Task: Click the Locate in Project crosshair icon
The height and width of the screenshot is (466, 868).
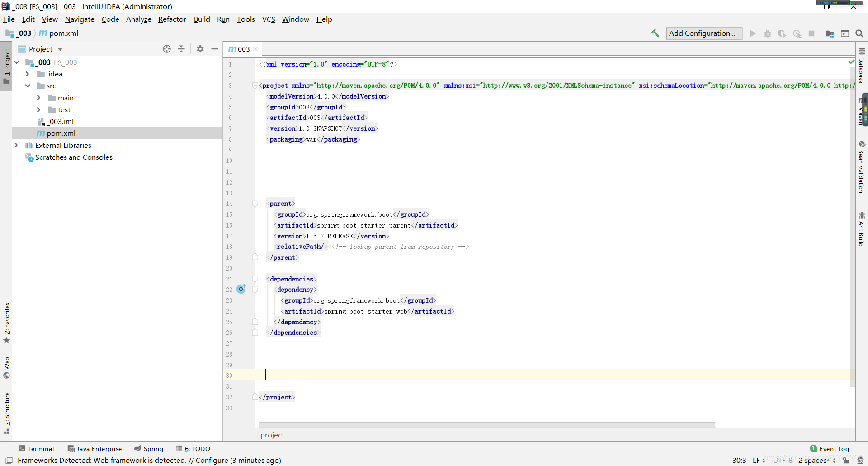Action: pos(167,49)
